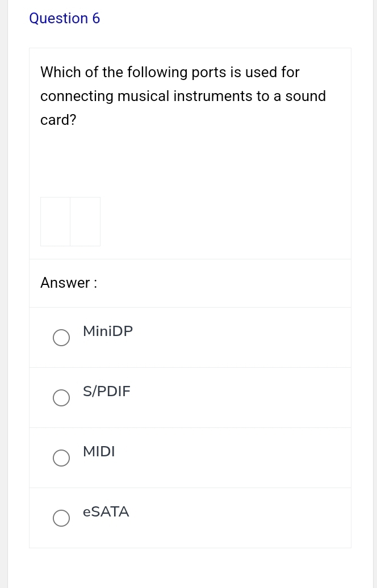This screenshot has width=377, height=588.
Task: Click the left empty image placeholder
Action: pyautogui.click(x=55, y=221)
